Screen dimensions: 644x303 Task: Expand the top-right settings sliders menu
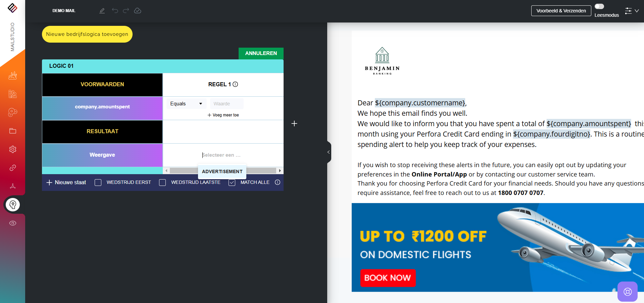(x=632, y=11)
